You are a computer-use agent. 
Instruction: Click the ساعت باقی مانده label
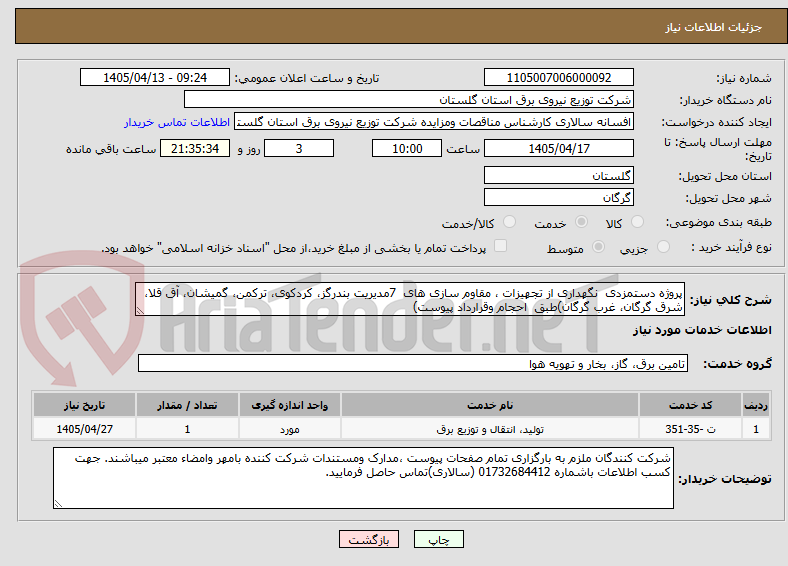111,149
